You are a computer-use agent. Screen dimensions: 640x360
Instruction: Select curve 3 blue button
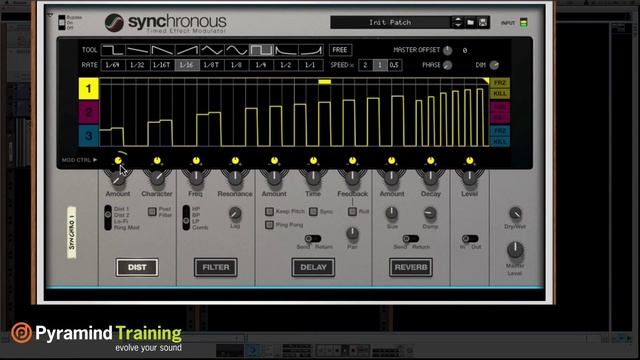tap(89, 136)
